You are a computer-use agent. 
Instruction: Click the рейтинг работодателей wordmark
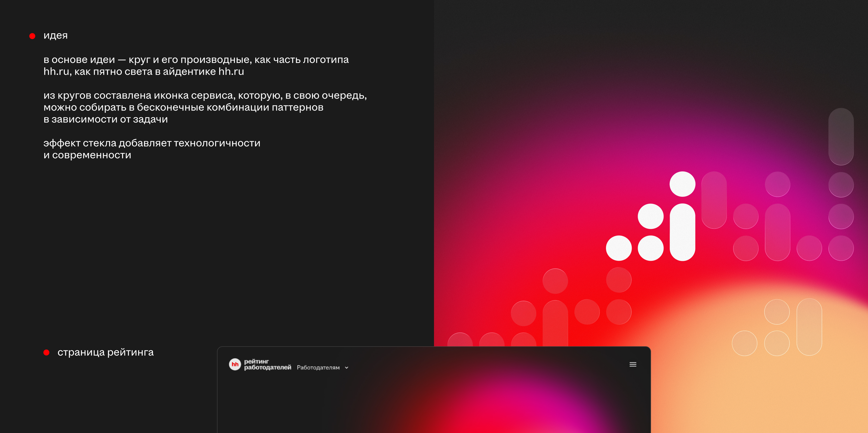267,364
